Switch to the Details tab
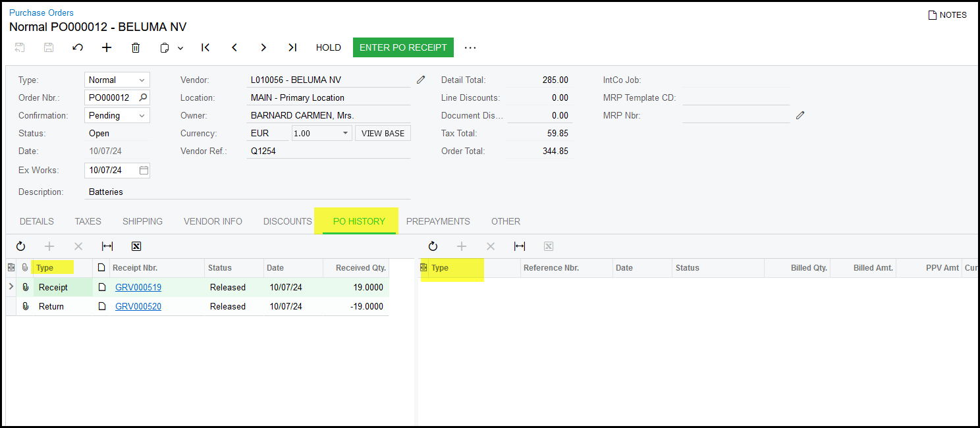 point(37,221)
